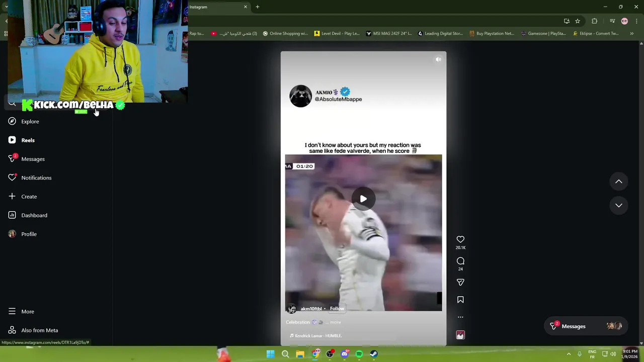Screen dimensions: 644x362
Task: Open the Online Shopping bookmark
Action: tap(285, 34)
